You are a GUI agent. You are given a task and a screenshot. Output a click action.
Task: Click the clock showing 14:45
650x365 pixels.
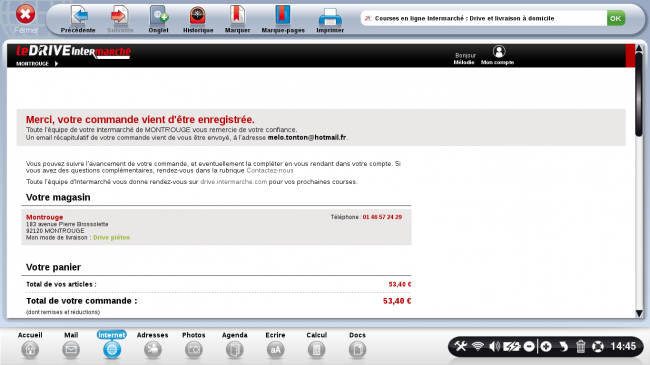623,346
